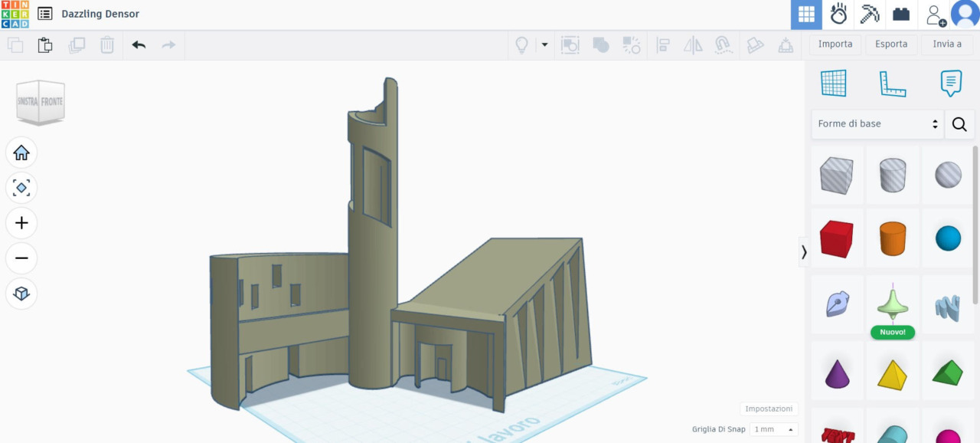Select the Ruler tool

pyautogui.click(x=892, y=83)
